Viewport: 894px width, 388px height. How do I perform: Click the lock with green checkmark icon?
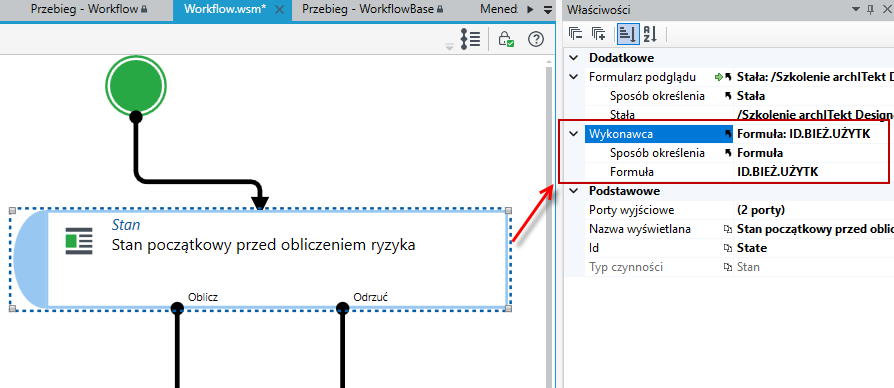506,39
